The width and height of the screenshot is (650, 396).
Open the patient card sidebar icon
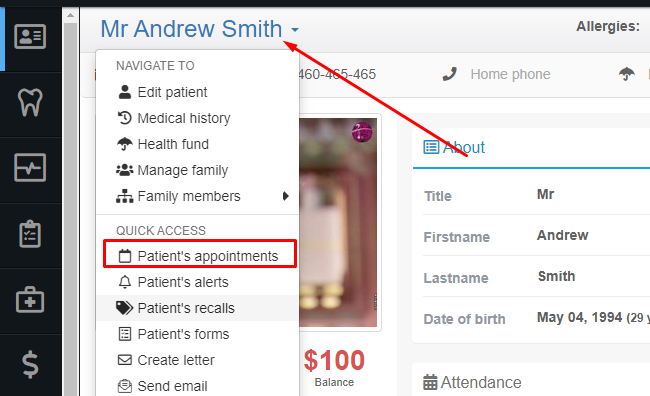click(x=30, y=36)
